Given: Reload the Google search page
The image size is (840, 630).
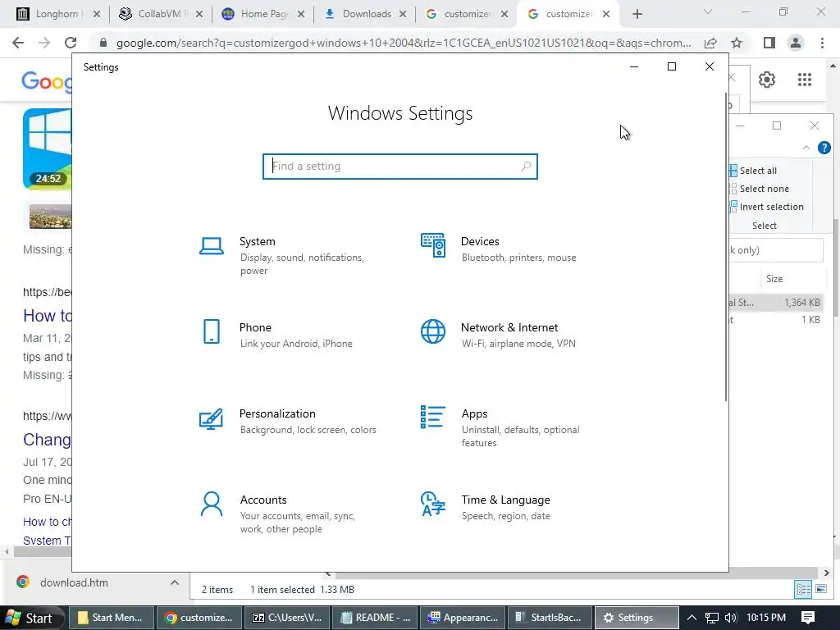Looking at the screenshot, I should pos(71,43).
